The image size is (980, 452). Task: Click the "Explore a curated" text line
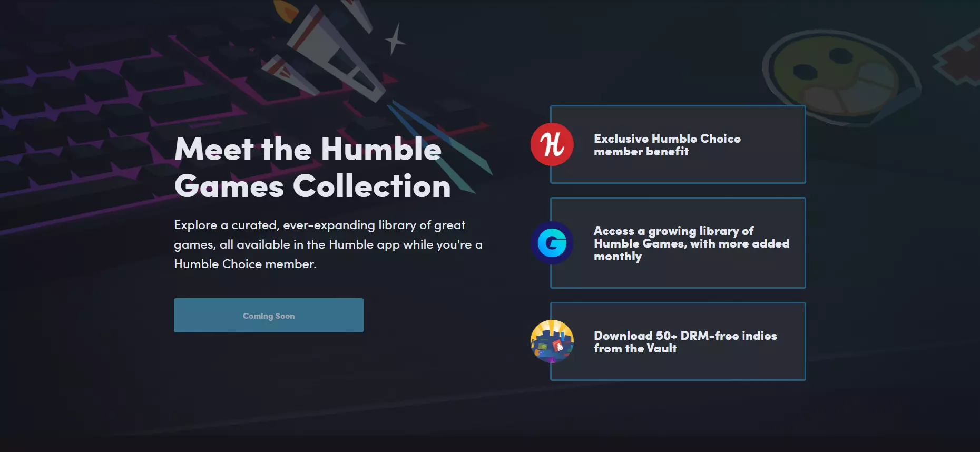coord(320,225)
